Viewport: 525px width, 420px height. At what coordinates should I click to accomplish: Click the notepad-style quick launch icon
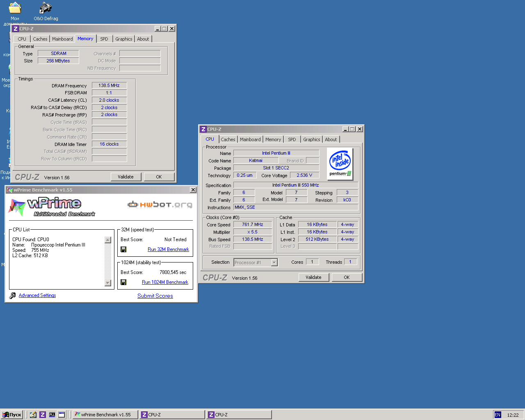point(33,415)
